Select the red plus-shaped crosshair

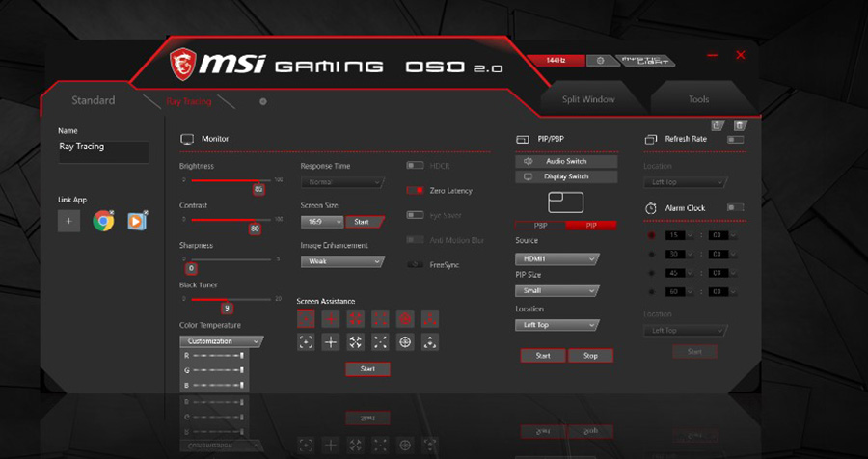331,318
